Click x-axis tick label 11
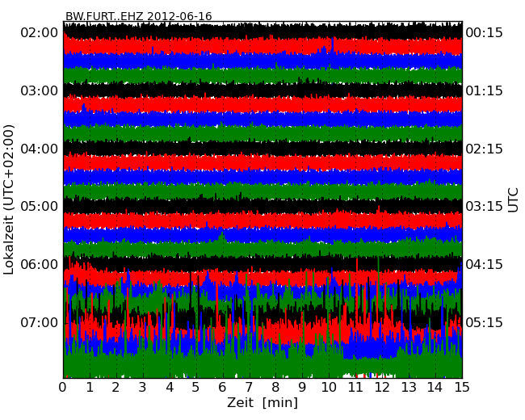Screen dimensions: 525x420 click(x=355, y=387)
